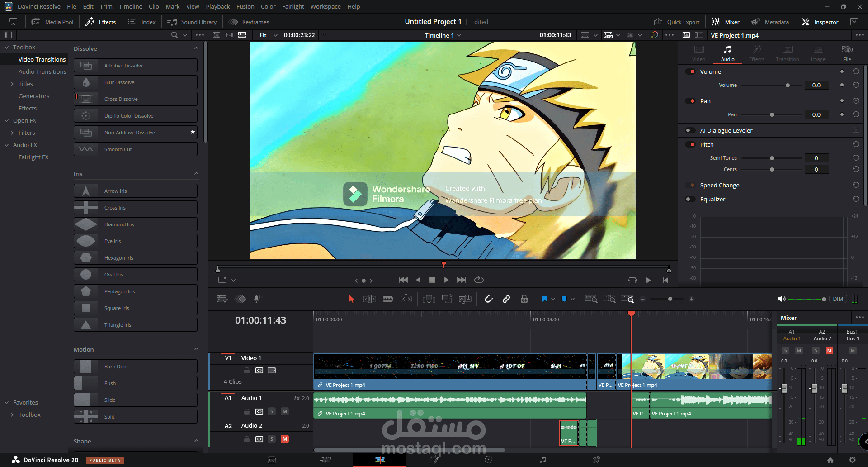
Task: Toggle the Pitch section enable switch
Action: [690, 144]
